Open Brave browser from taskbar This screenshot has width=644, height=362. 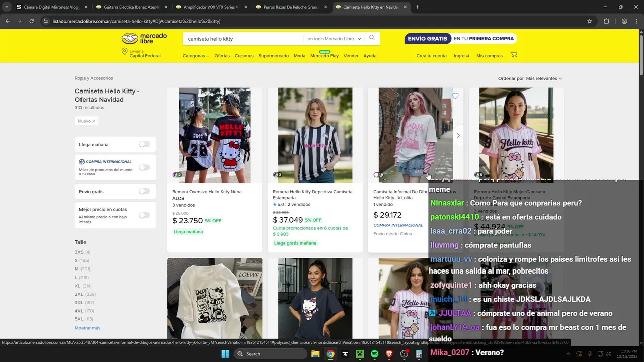[389, 354]
